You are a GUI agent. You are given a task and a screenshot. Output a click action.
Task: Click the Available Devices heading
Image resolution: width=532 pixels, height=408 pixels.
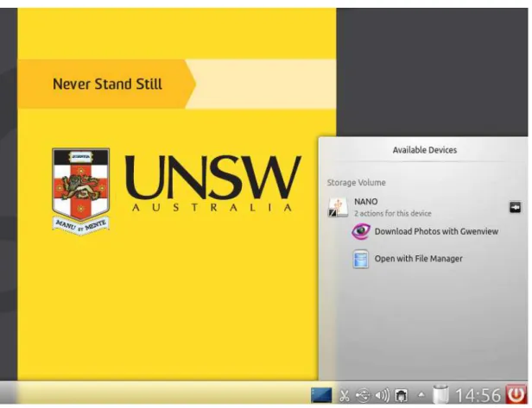424,150
